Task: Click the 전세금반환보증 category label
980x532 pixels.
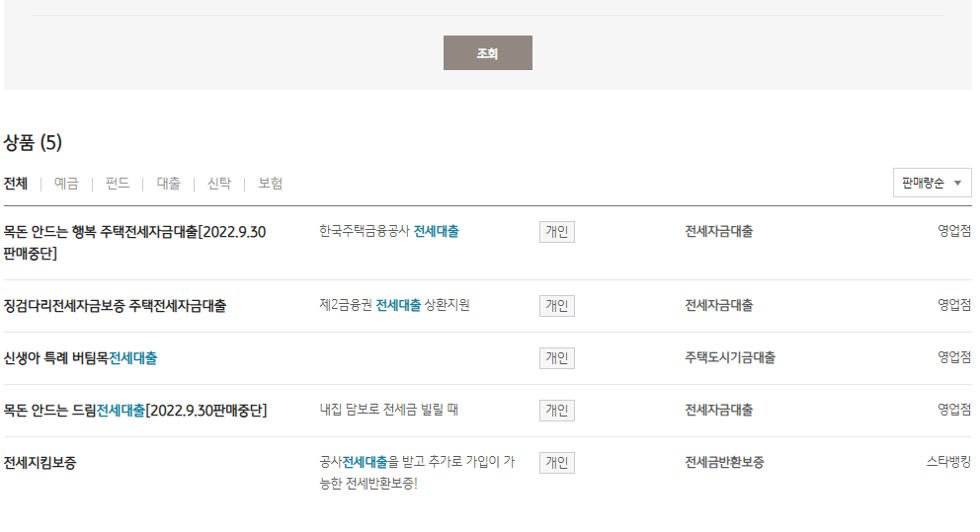Action: tap(724, 463)
